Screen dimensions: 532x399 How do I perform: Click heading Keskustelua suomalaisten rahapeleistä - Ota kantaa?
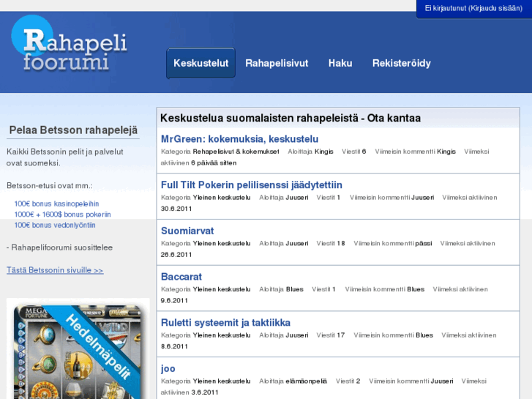pos(291,118)
